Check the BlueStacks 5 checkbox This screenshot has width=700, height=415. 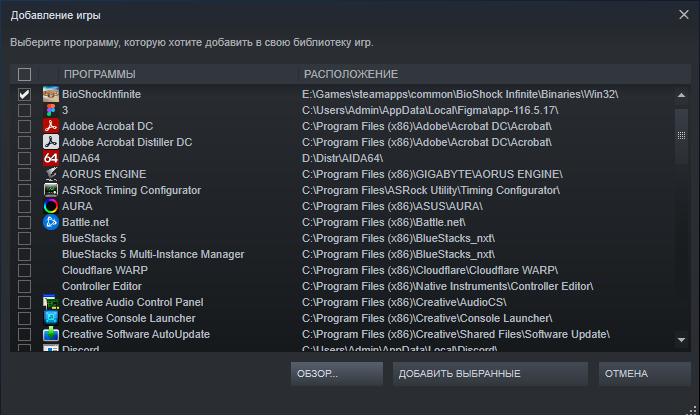[x=24, y=238]
